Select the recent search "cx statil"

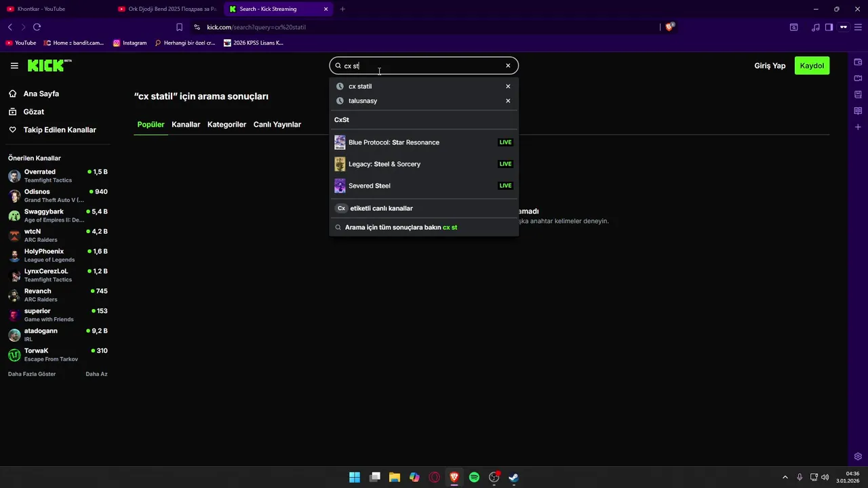point(360,86)
